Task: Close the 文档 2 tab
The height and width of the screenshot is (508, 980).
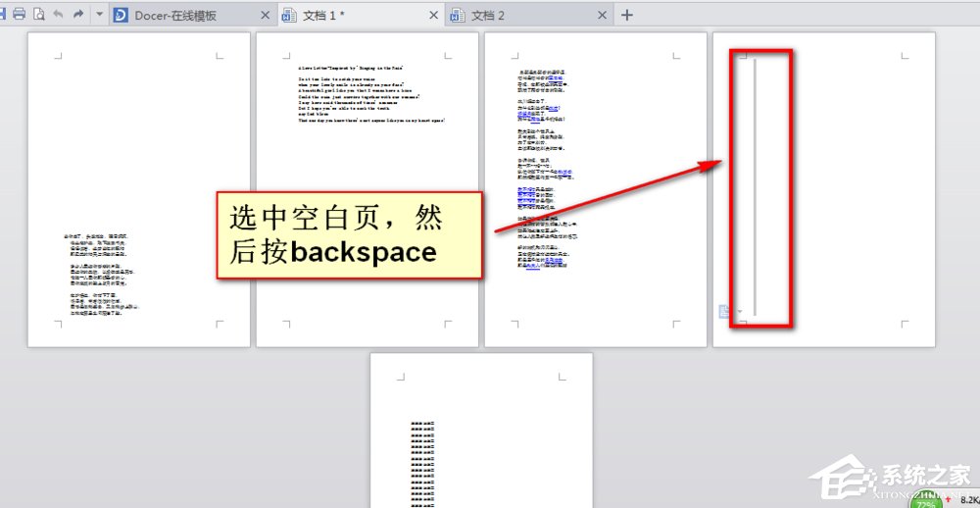Action: click(602, 15)
